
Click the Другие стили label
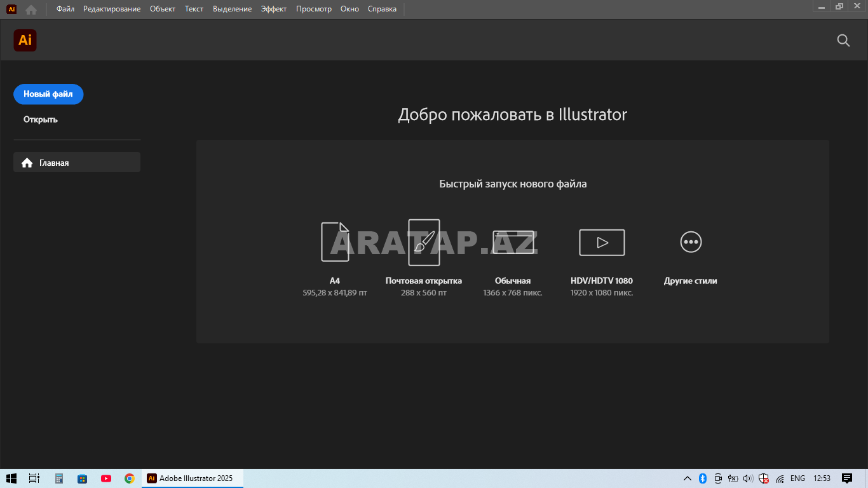(691, 281)
